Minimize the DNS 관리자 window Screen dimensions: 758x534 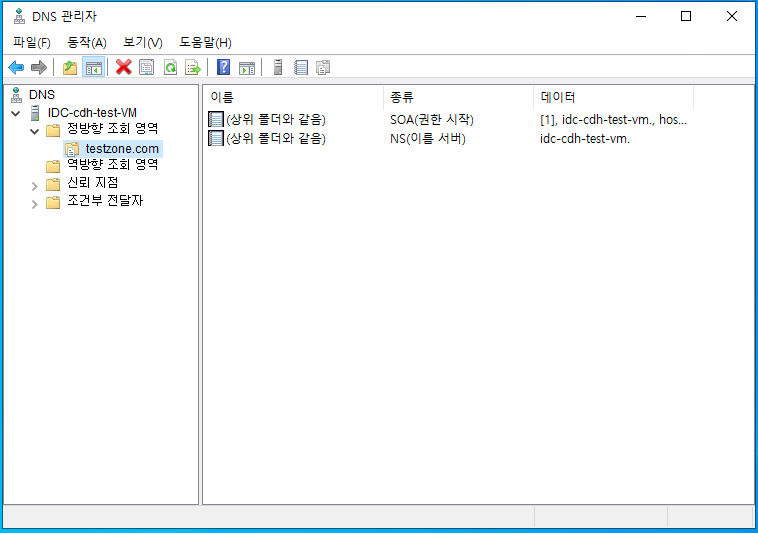click(641, 16)
